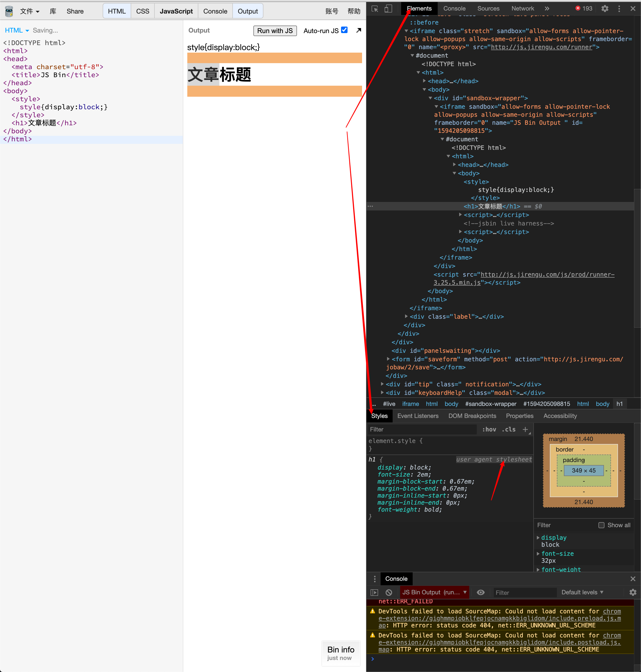Open the HTML panel language dropdown

(17, 30)
